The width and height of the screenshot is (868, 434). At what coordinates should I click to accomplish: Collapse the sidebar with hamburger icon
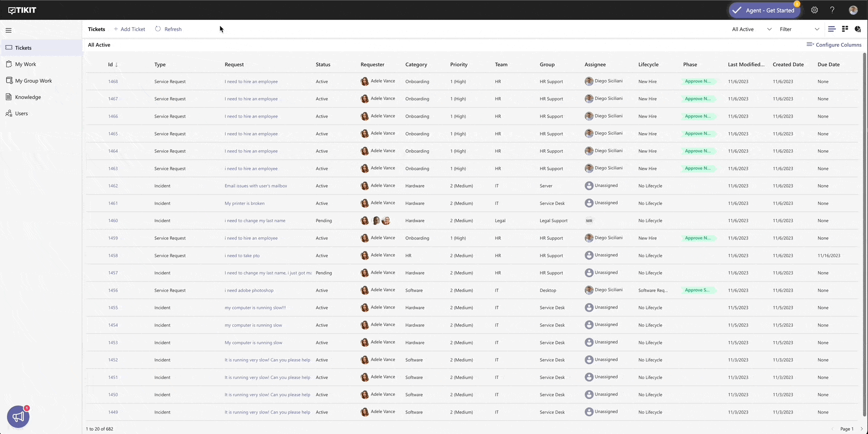8,30
